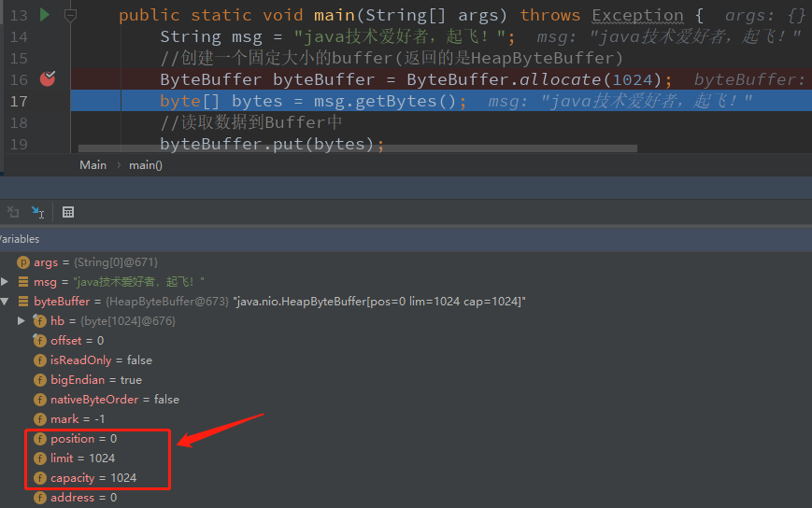Open the Evaluate Expression calculator icon
The height and width of the screenshot is (508, 812).
tap(68, 212)
